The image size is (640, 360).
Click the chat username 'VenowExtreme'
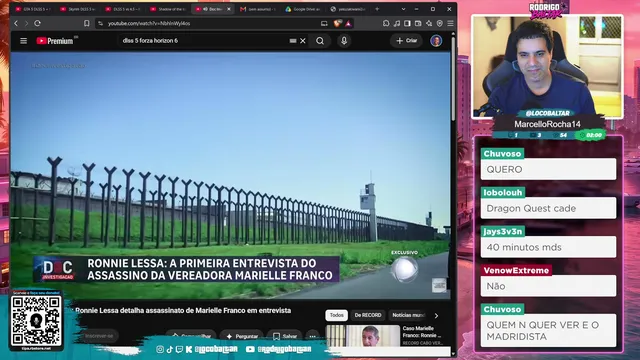point(516,270)
